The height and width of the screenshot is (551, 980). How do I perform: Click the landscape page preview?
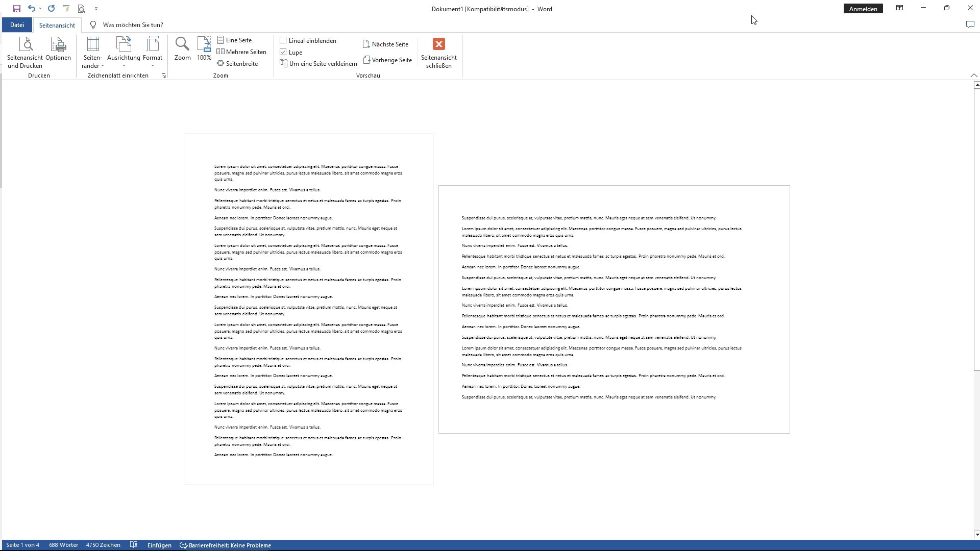(x=614, y=309)
